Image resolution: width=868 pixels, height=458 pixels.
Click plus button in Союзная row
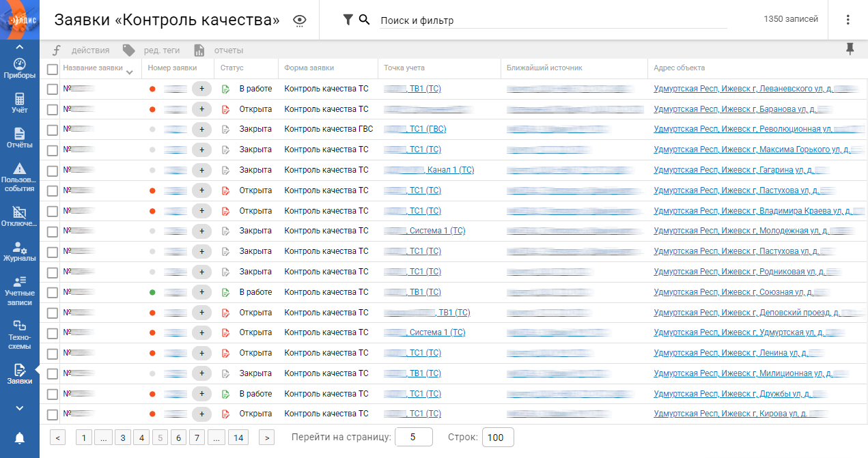pyautogui.click(x=201, y=292)
